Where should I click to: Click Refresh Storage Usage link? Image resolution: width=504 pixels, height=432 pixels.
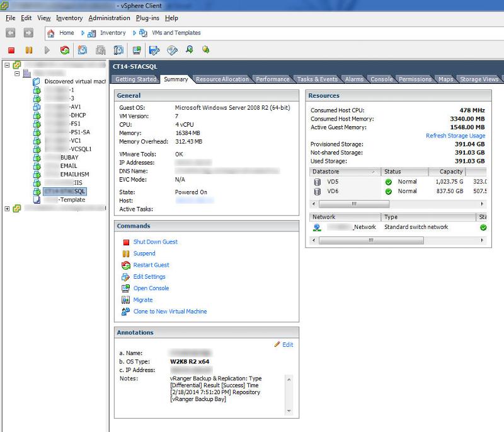point(455,136)
